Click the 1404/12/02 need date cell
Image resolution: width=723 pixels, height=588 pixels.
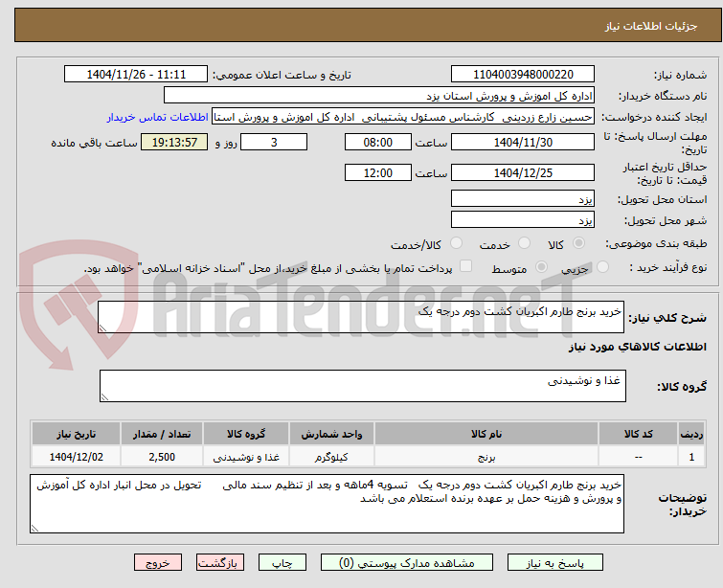[x=76, y=457]
